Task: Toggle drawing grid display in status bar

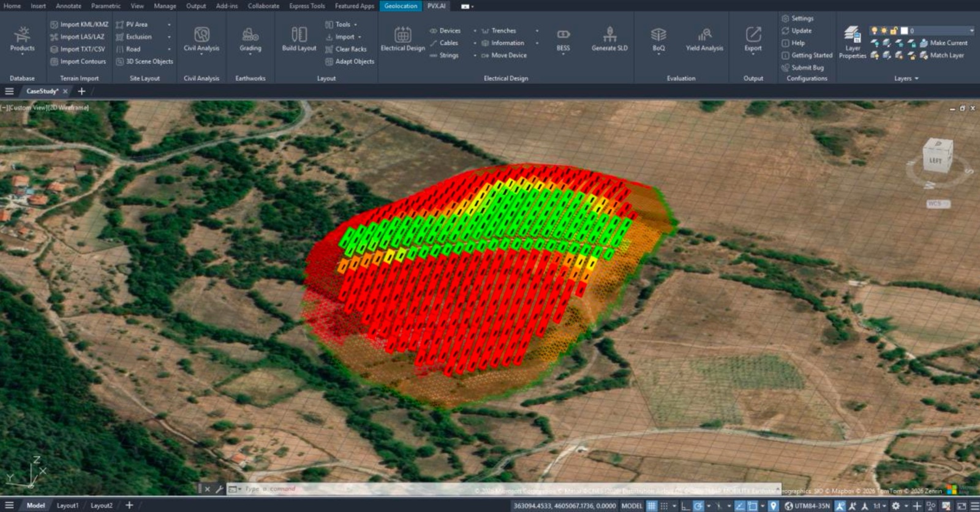Action: 651,506
